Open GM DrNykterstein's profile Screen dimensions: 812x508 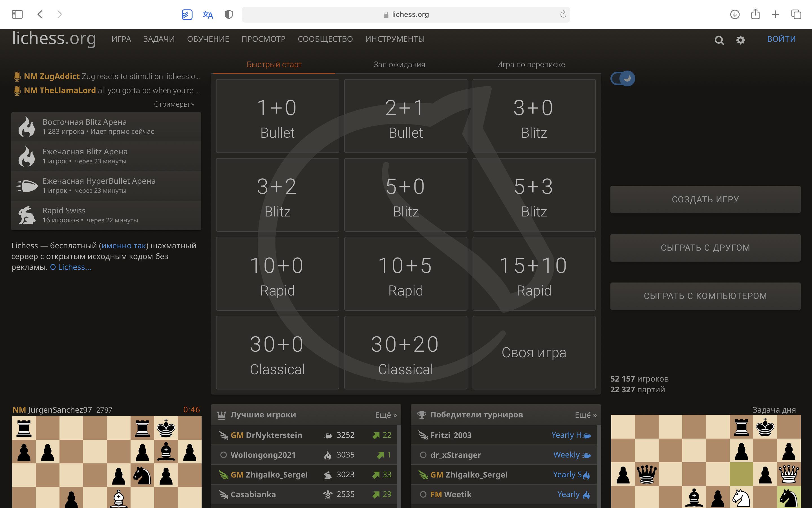(x=266, y=435)
